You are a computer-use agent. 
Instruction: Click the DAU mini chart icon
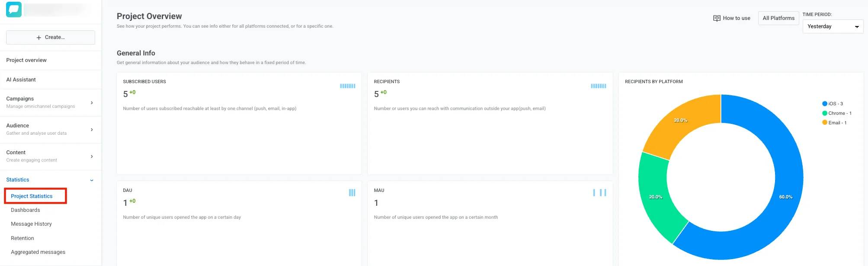click(352, 193)
